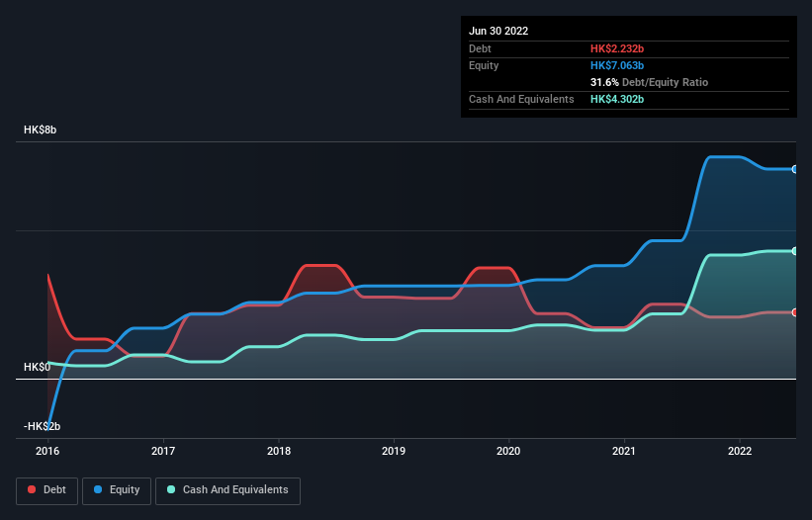Toggle the Equity legend button
The image size is (812, 520).
[117, 490]
